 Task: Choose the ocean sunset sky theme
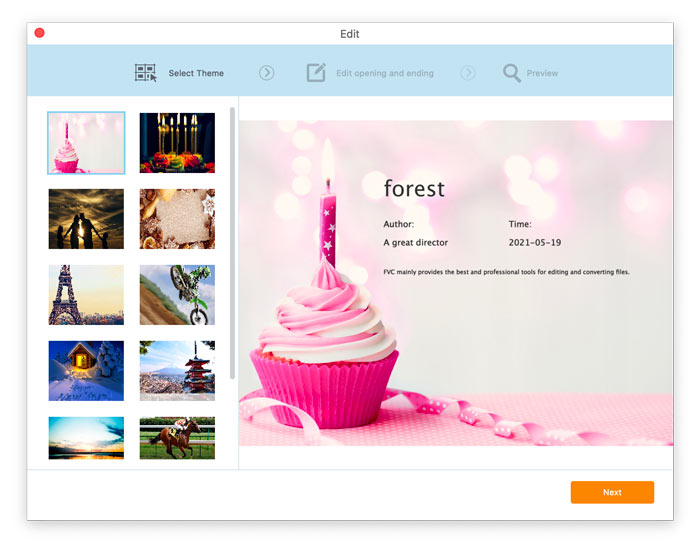click(x=86, y=438)
